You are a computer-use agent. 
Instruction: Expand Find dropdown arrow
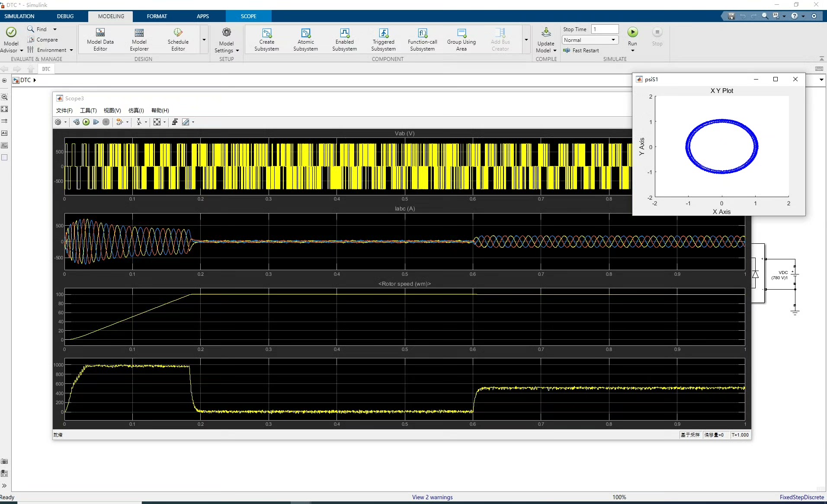tap(55, 29)
